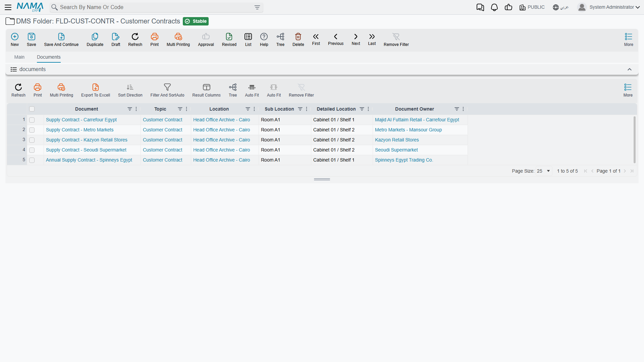Toggle the select-all documents checkbox
644x362 pixels.
click(x=32, y=109)
